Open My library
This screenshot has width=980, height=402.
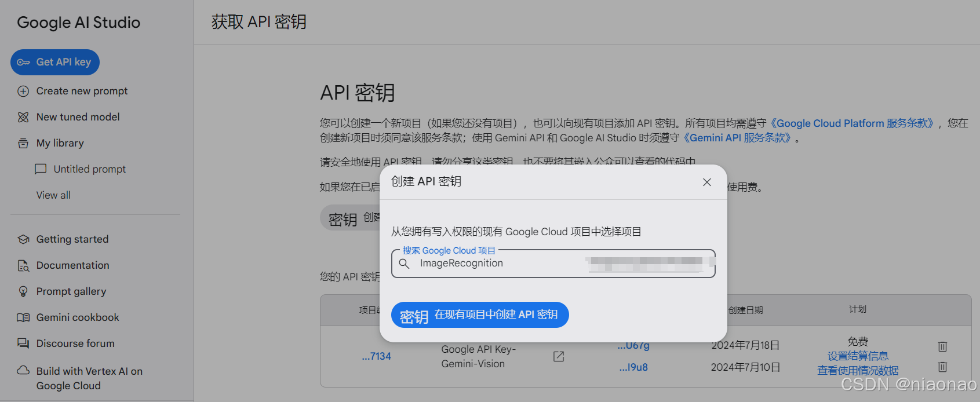pos(60,143)
